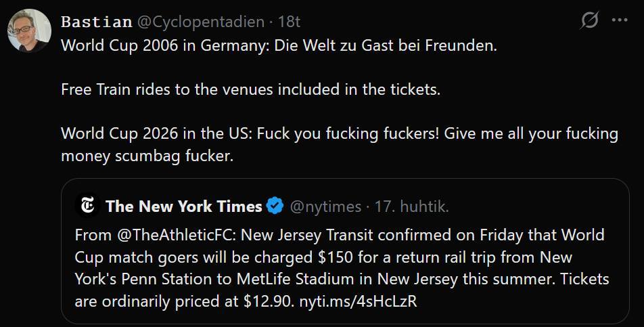Open the three-dot more options menu
The image size is (644, 327).
pos(620,21)
